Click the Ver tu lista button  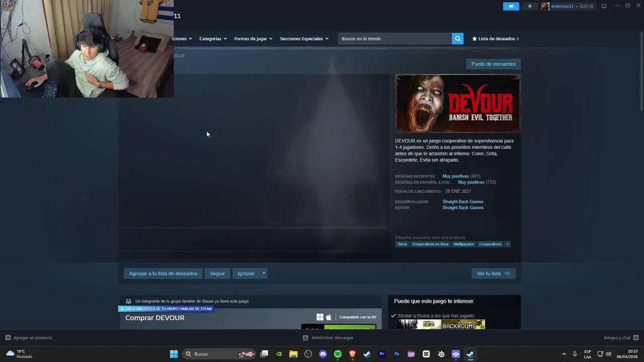click(493, 274)
